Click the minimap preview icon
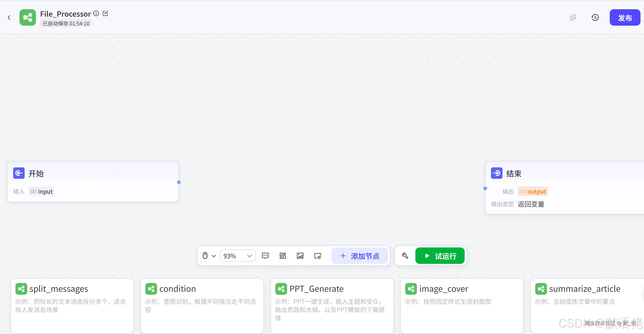The height and width of the screenshot is (334, 644). pos(317,256)
